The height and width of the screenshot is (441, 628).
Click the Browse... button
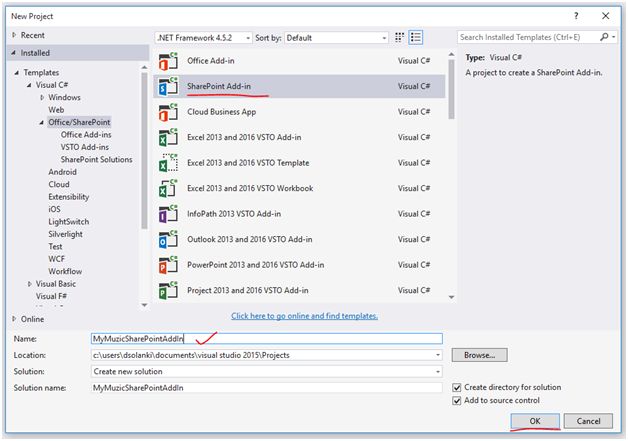click(x=479, y=355)
